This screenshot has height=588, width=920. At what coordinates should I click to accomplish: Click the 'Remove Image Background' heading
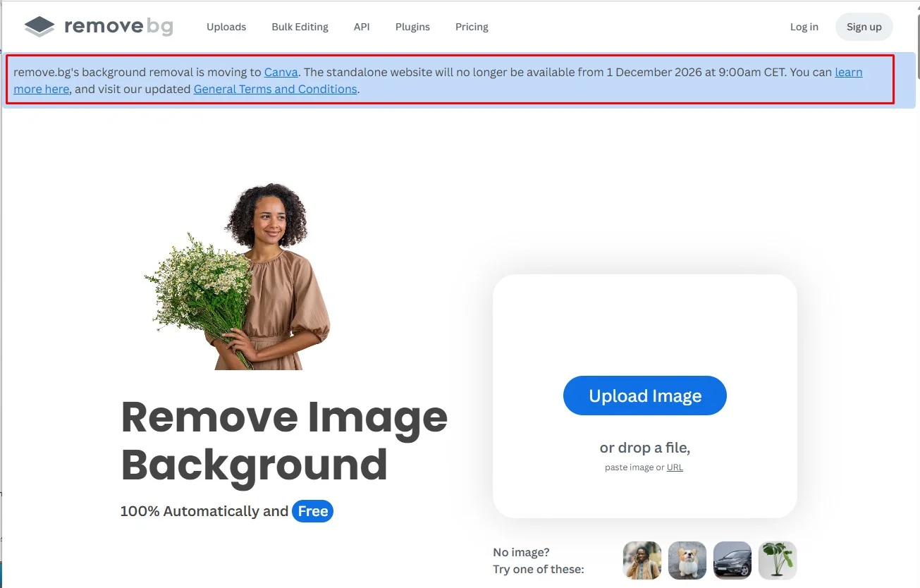pos(284,440)
